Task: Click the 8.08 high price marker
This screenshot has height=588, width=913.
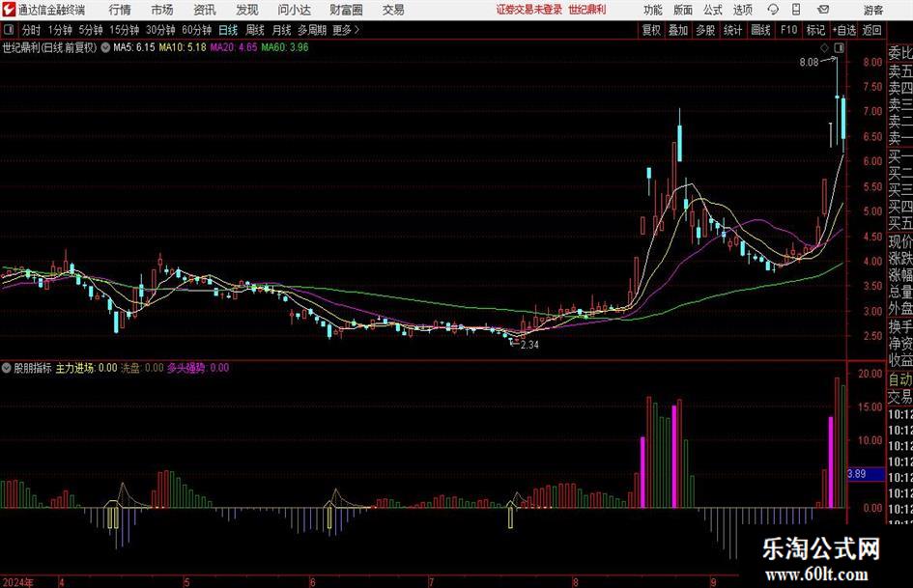Action: [809, 63]
